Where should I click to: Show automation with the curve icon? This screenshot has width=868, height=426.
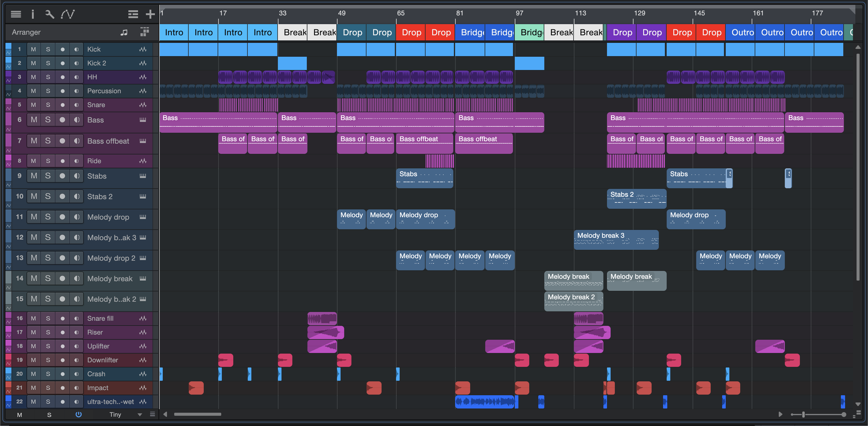click(x=68, y=14)
